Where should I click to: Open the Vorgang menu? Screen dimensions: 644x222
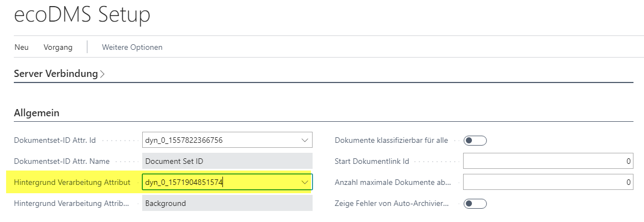point(58,47)
